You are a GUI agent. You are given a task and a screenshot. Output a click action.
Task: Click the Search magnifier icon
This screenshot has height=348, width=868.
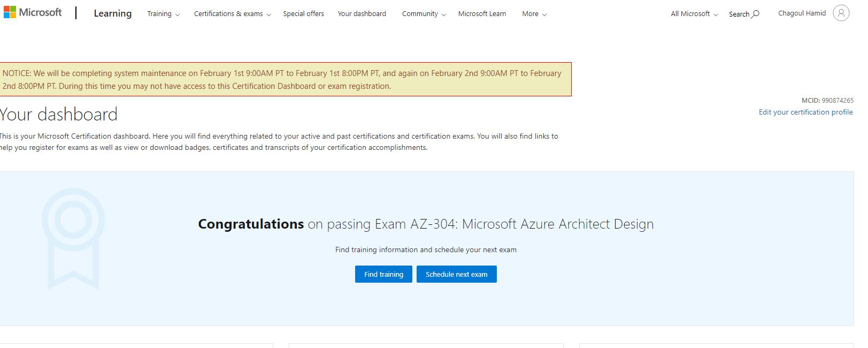coord(756,14)
